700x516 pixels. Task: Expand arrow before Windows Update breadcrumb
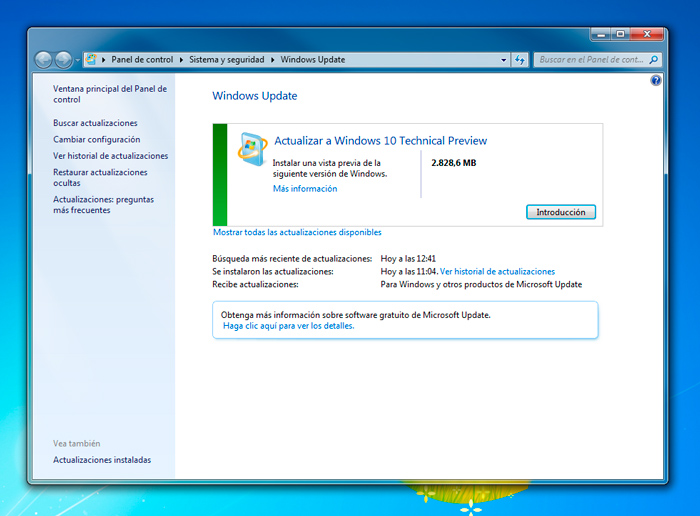(x=272, y=60)
